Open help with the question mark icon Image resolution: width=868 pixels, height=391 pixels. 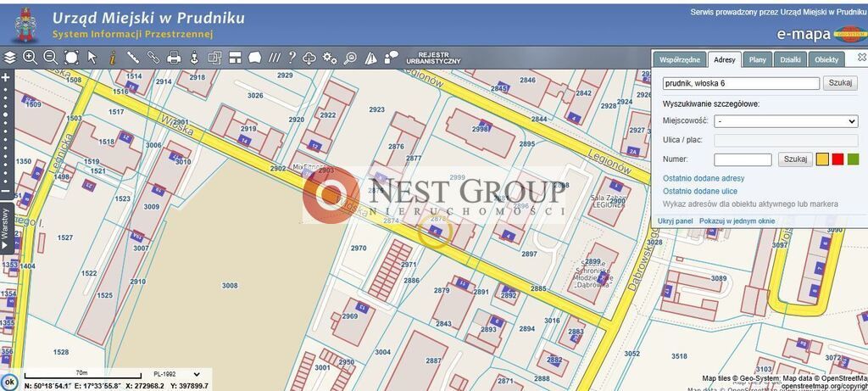click(x=292, y=58)
